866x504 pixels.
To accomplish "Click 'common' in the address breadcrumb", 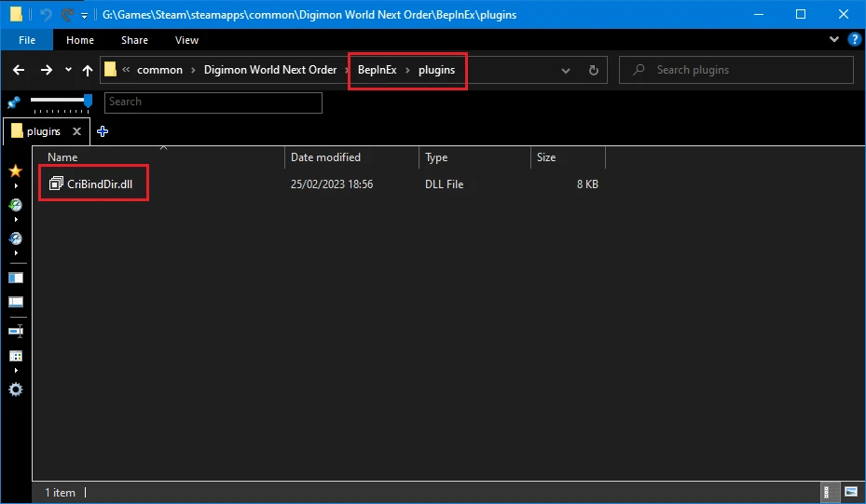I will 159,70.
